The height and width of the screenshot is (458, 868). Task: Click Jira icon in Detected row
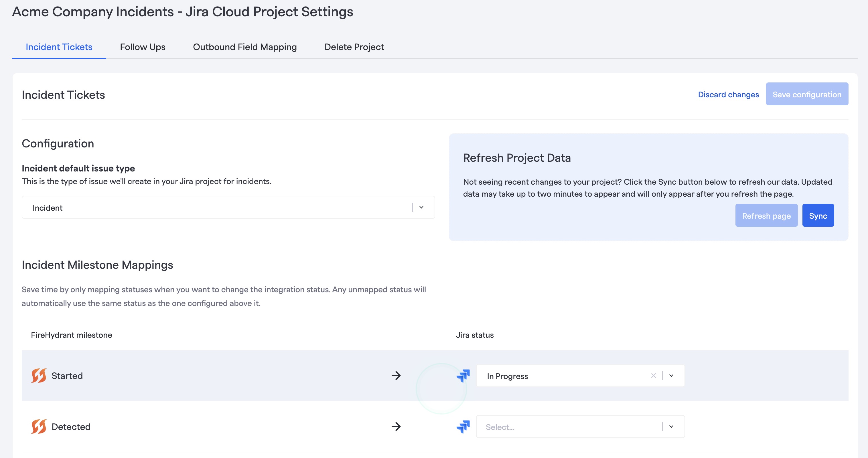[463, 426]
